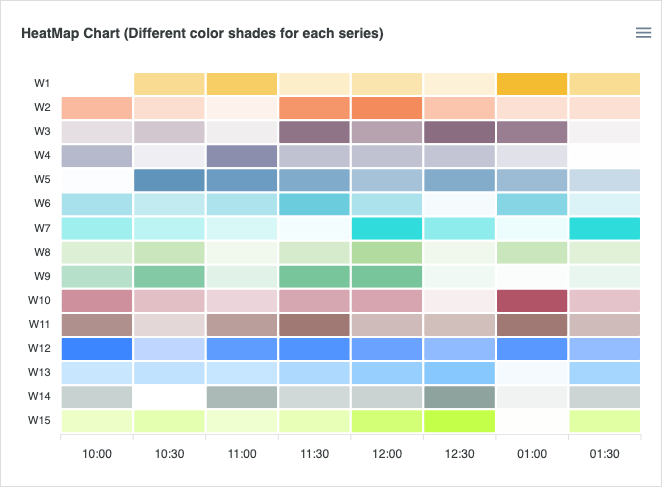The width and height of the screenshot is (662, 487).
Task: Click the W9 cell at 10:30
Action: 169,276
